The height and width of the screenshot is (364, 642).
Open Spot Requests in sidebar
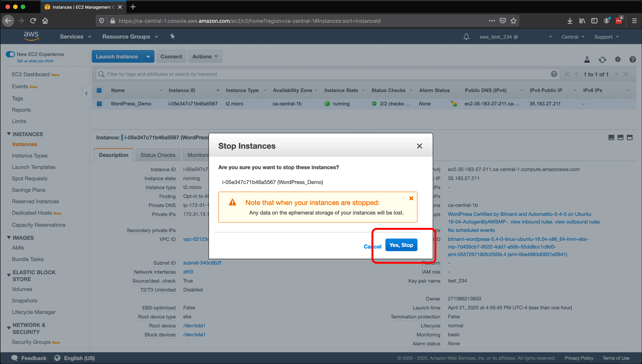[29, 178]
